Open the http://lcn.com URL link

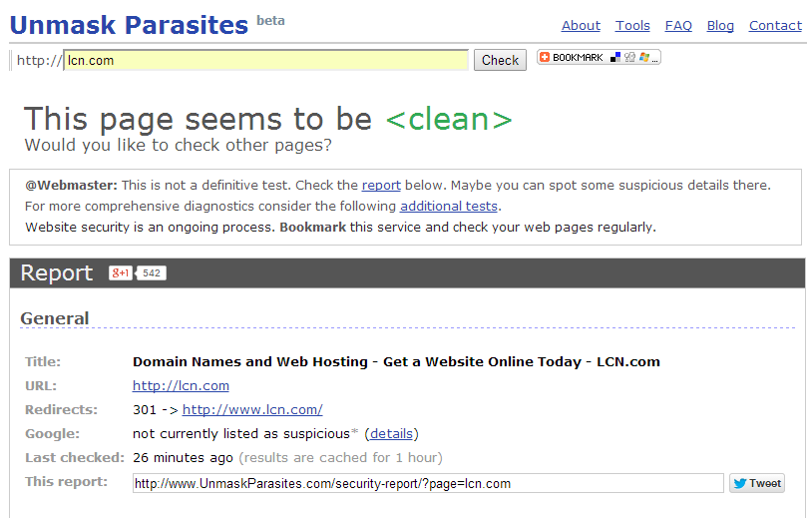[x=181, y=386]
